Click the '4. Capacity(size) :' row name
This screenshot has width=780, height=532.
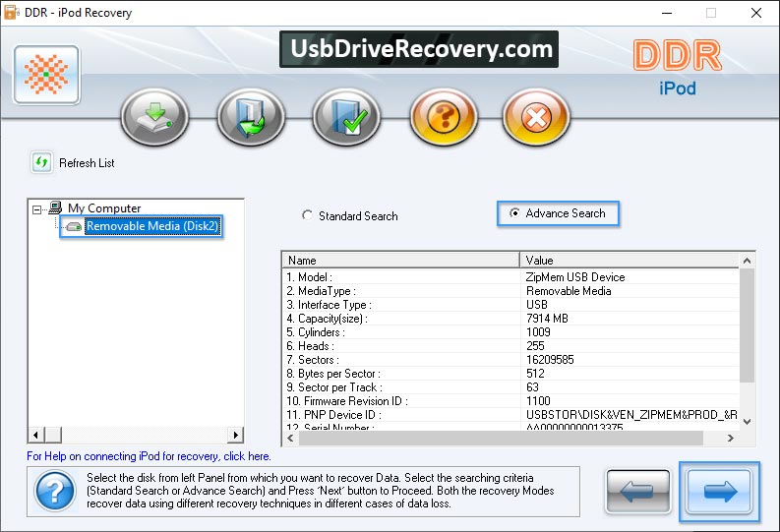(327, 319)
